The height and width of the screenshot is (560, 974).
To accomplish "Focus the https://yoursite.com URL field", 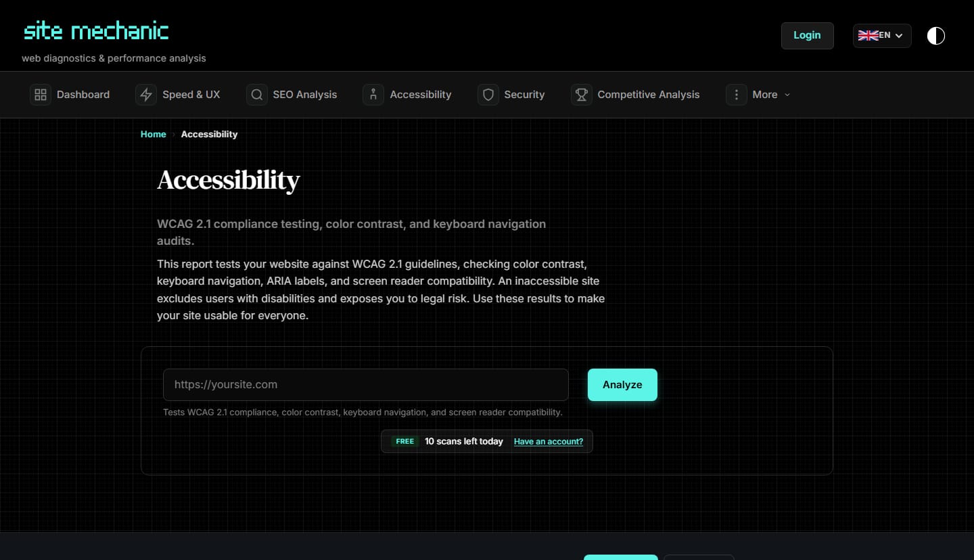I will tap(366, 385).
